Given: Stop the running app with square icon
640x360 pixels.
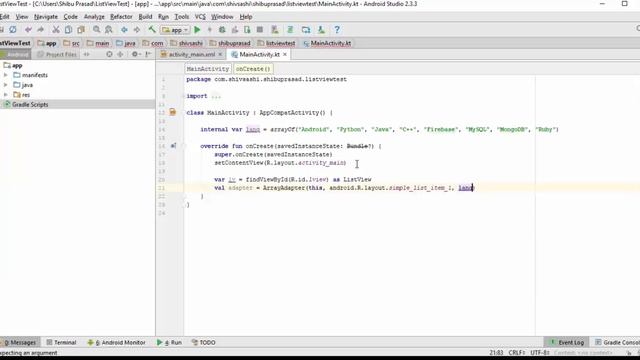Looking at the screenshot, I should click(260, 30).
